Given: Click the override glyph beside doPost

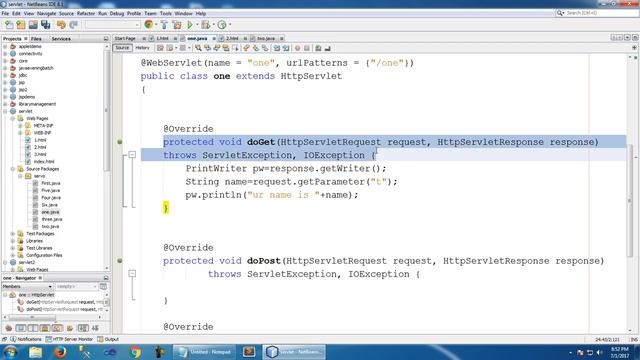Looking at the screenshot, I should [120, 260].
